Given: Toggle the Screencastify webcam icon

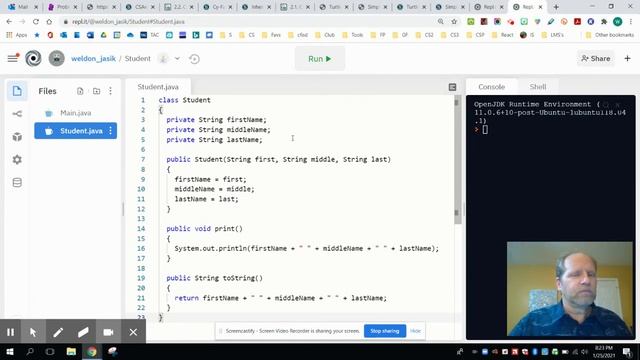Looking at the screenshot, I should coord(108,332).
